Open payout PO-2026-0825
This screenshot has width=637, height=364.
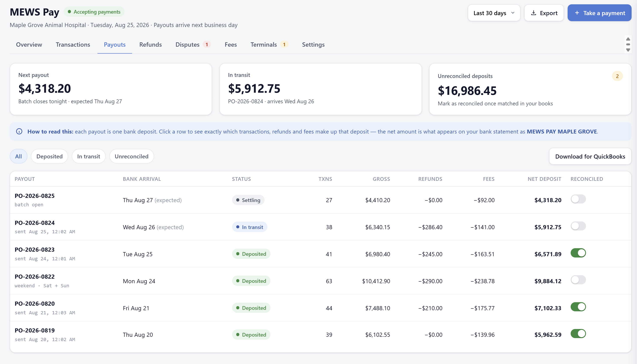[320, 200]
